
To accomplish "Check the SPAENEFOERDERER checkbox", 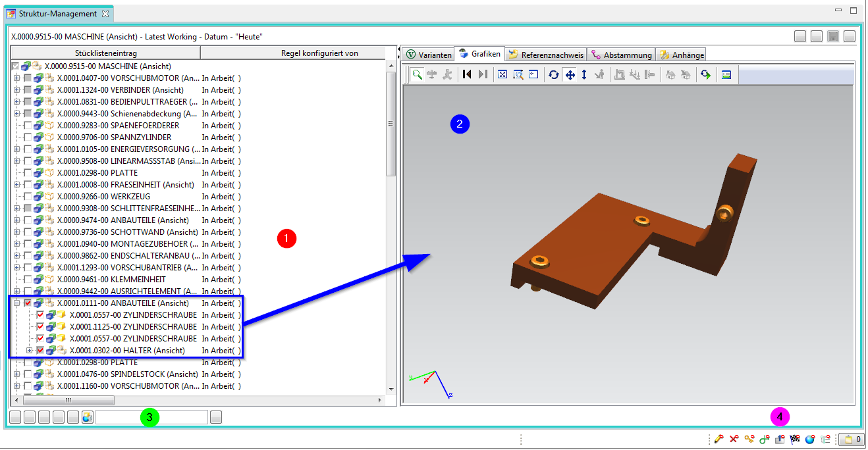I will [x=28, y=126].
